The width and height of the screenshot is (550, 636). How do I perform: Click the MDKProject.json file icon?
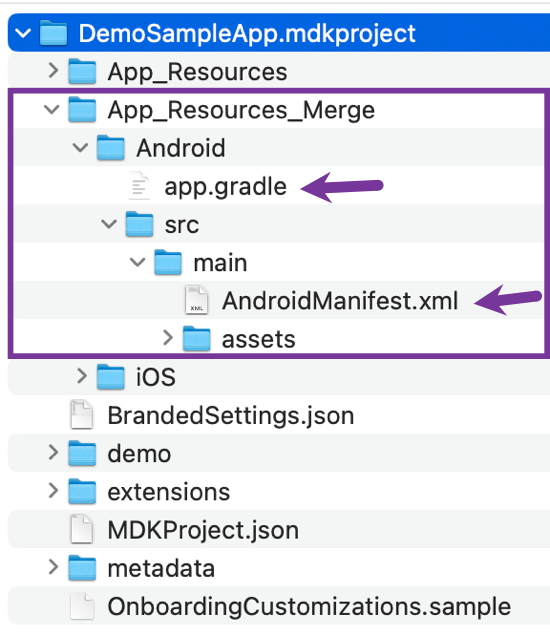(82, 529)
